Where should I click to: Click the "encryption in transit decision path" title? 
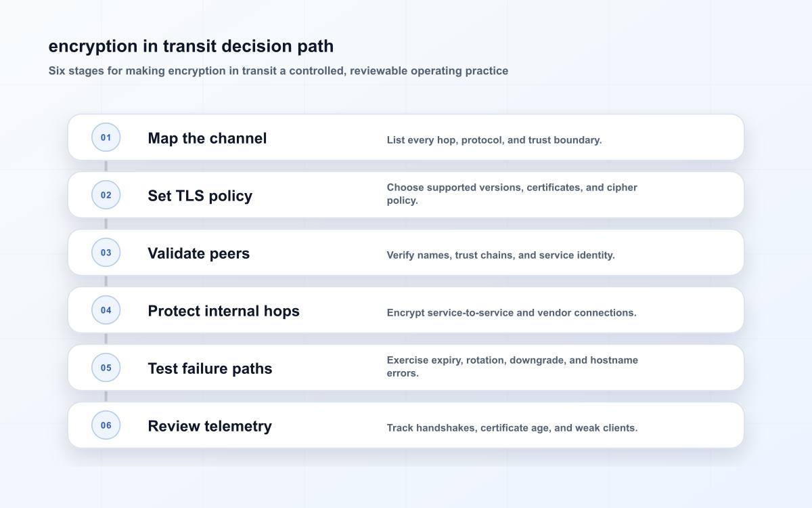[191, 46]
